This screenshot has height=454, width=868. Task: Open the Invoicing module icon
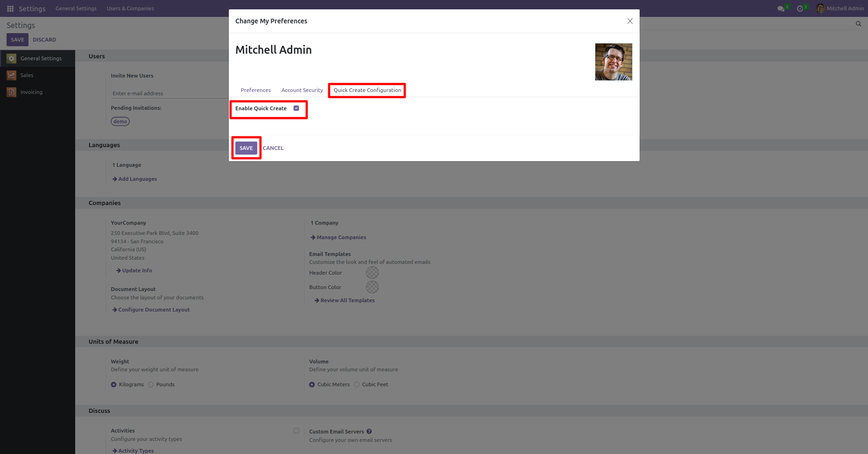pos(12,92)
